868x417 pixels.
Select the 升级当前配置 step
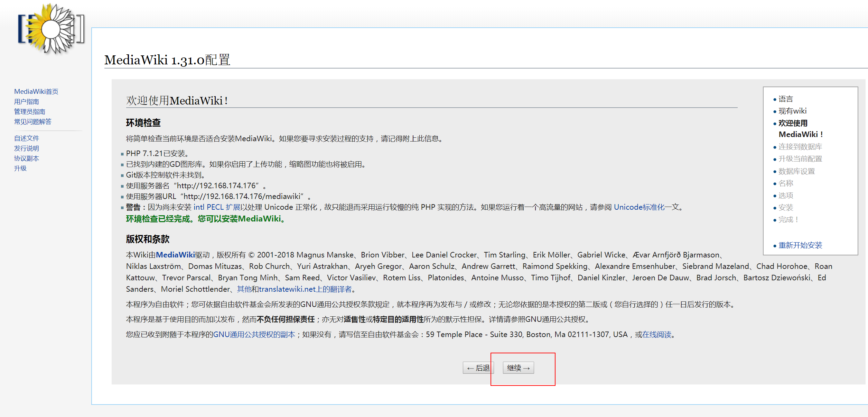(x=800, y=159)
